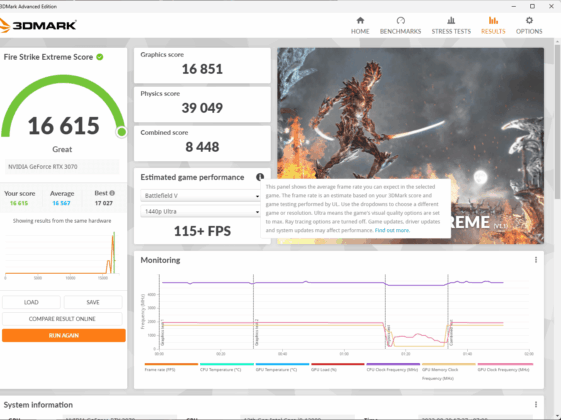
Task: Click the 115+ FPS estimate
Action: coord(202,231)
